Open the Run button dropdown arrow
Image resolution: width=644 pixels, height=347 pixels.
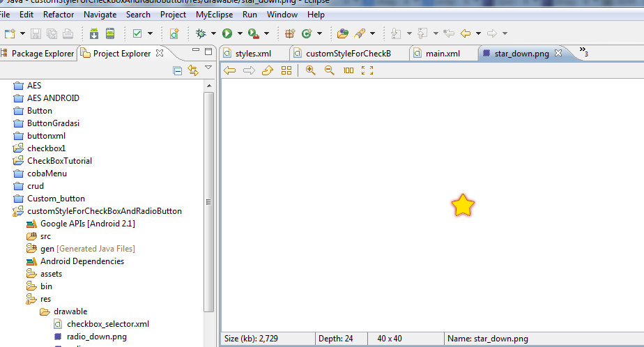coord(240,33)
